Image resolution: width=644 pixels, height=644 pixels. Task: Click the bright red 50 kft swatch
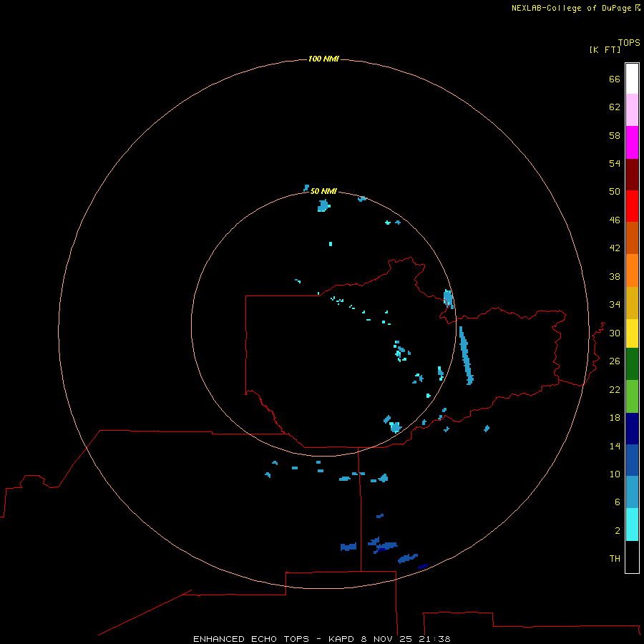pos(632,206)
